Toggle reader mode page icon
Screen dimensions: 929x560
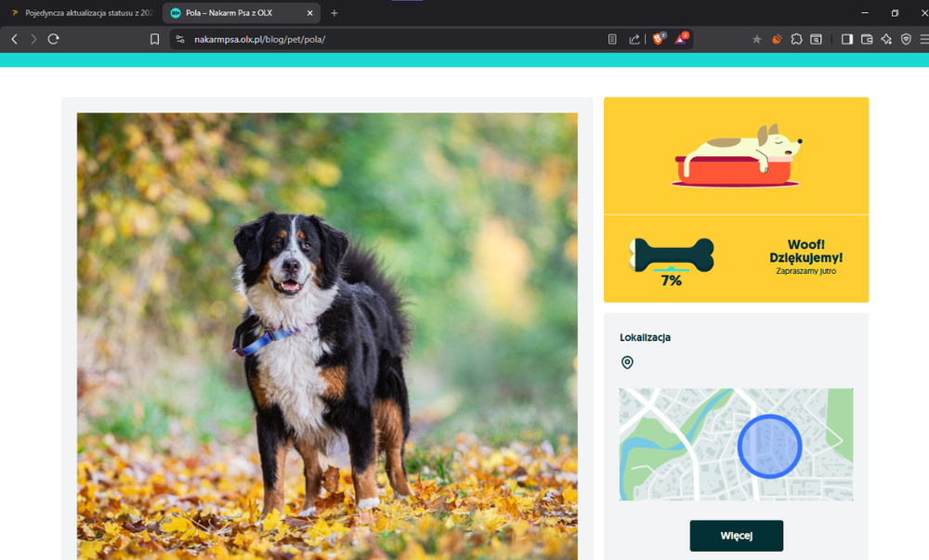[x=612, y=39]
